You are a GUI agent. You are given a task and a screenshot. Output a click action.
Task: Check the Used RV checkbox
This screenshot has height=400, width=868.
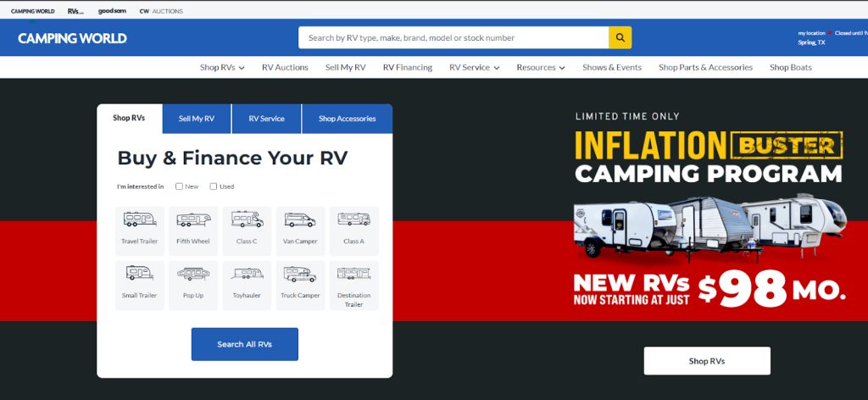click(x=213, y=186)
